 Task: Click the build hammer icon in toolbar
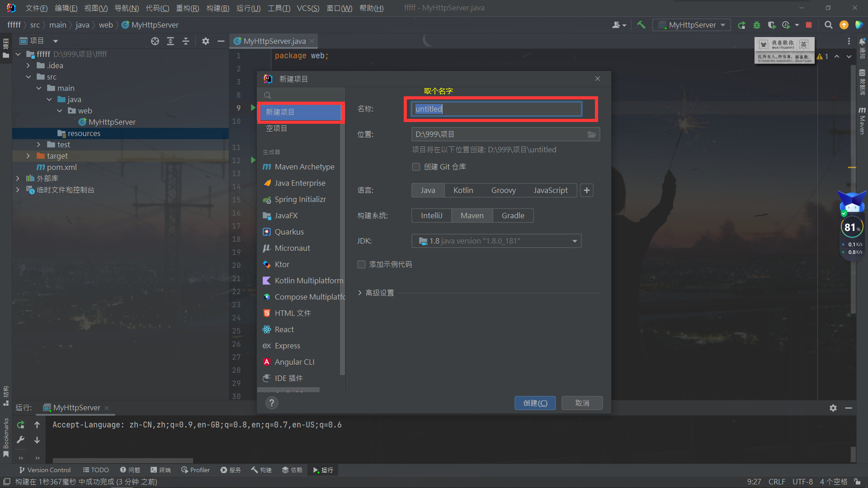pyautogui.click(x=641, y=25)
